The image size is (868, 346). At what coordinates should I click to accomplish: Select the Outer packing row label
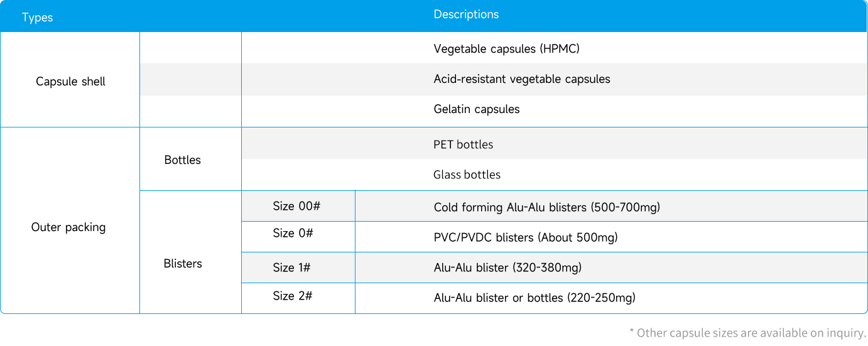click(x=68, y=227)
